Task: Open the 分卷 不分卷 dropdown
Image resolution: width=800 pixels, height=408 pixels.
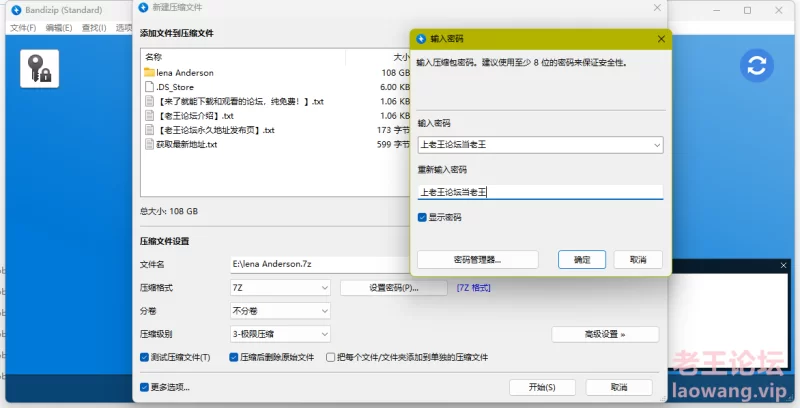Action: (x=280, y=311)
